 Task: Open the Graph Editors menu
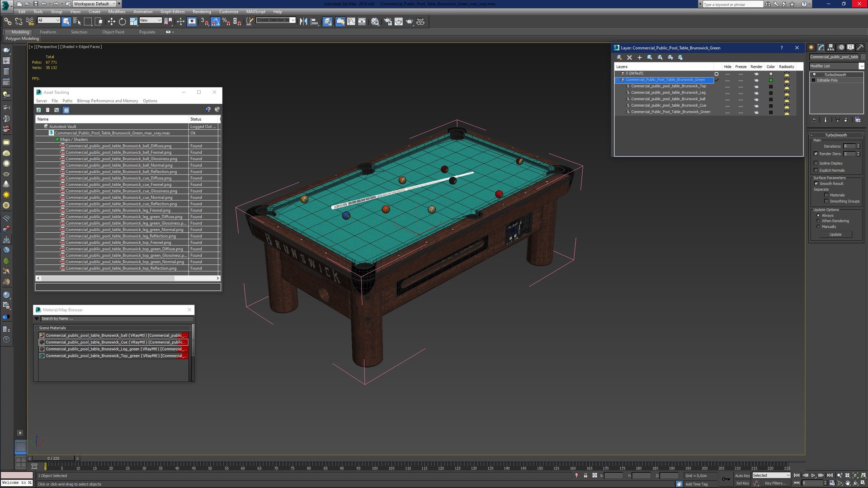pyautogui.click(x=172, y=12)
